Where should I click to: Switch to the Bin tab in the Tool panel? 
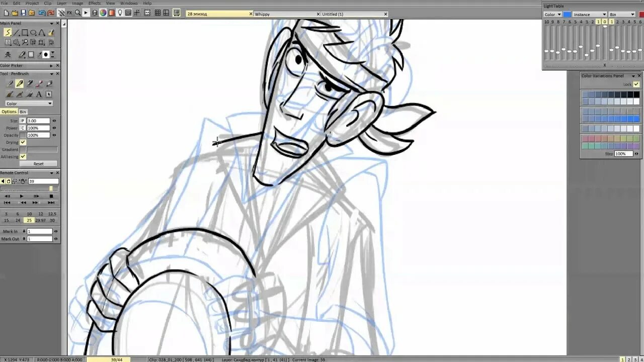(23, 112)
